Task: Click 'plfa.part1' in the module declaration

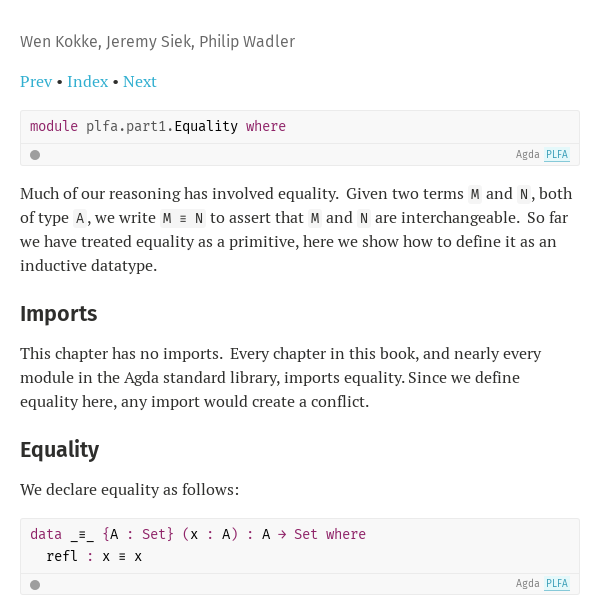Action: (126, 126)
